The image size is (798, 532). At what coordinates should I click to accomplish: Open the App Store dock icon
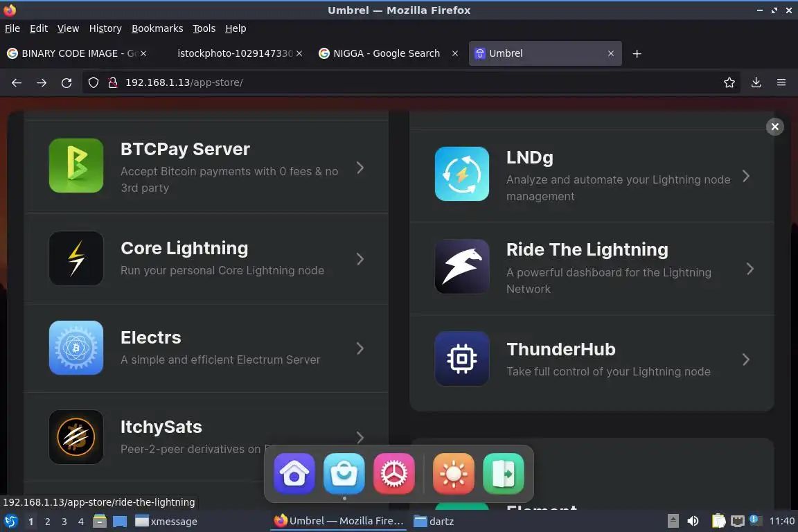click(344, 473)
